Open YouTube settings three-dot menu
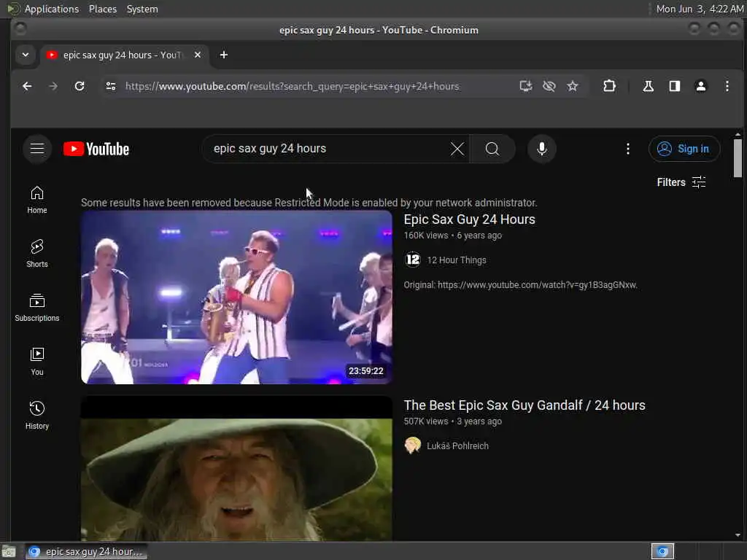 click(x=628, y=149)
